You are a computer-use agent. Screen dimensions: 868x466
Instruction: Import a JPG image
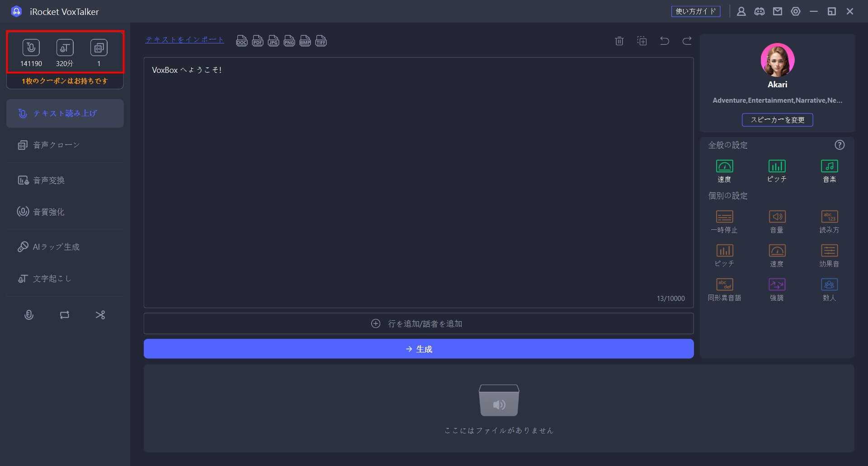[x=274, y=41]
